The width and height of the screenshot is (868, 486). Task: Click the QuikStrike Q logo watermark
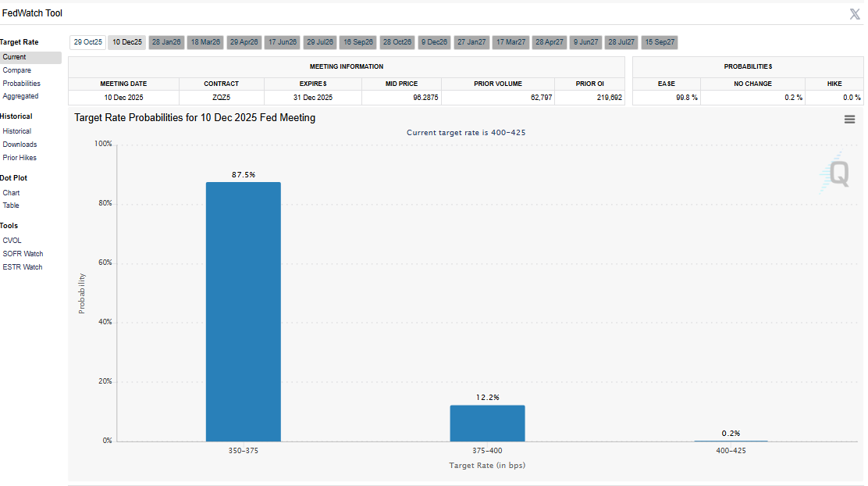835,173
